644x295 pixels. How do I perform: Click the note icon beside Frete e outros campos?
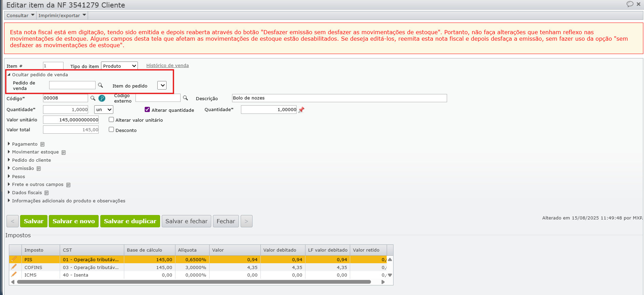point(68,185)
